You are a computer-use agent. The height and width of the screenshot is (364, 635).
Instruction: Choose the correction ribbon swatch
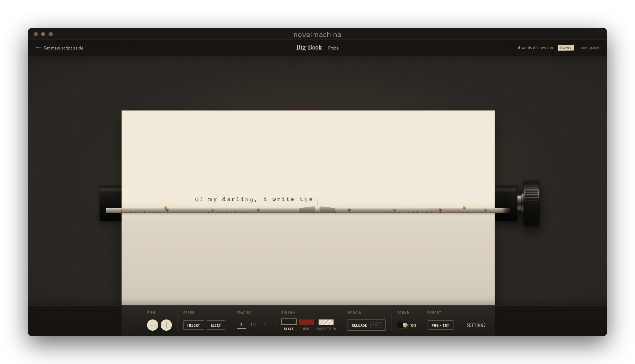click(326, 322)
